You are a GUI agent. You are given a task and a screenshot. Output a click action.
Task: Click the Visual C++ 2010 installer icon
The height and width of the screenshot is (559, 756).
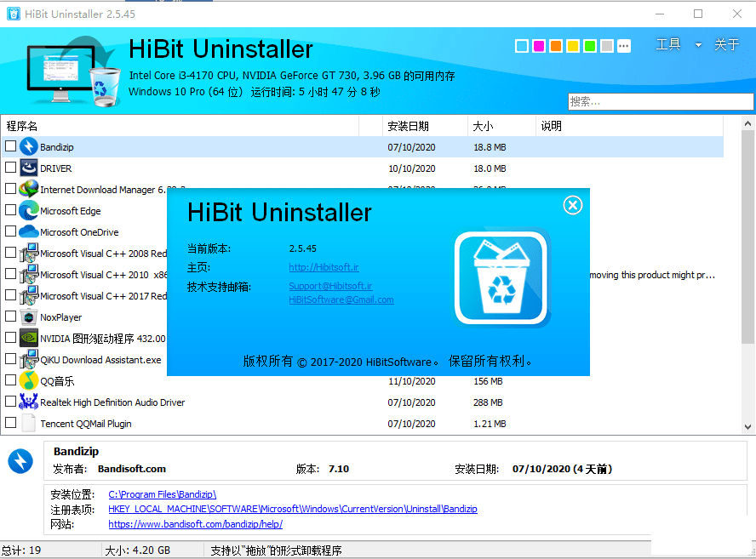coord(29,274)
